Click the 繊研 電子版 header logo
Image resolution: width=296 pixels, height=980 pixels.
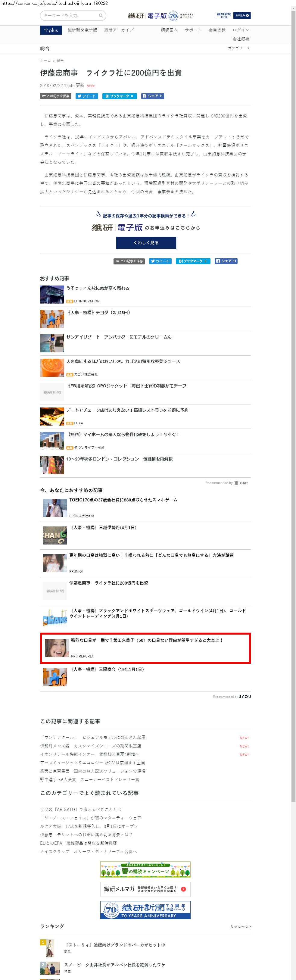pos(160,16)
